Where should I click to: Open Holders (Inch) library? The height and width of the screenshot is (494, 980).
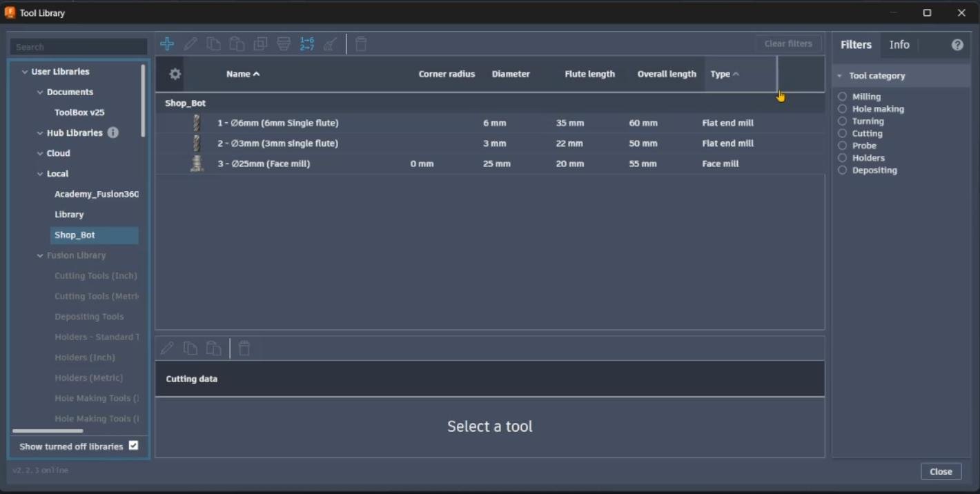(85, 357)
